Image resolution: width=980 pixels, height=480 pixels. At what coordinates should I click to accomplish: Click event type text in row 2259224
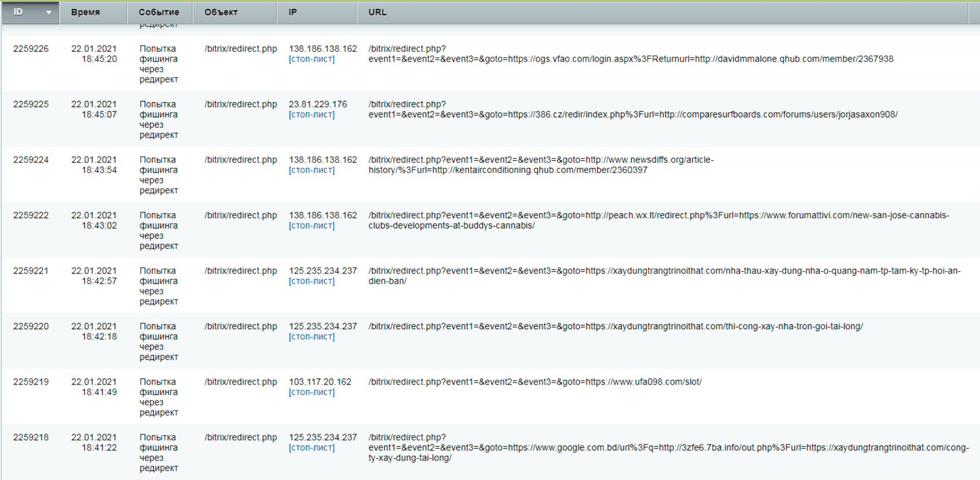[x=159, y=175]
